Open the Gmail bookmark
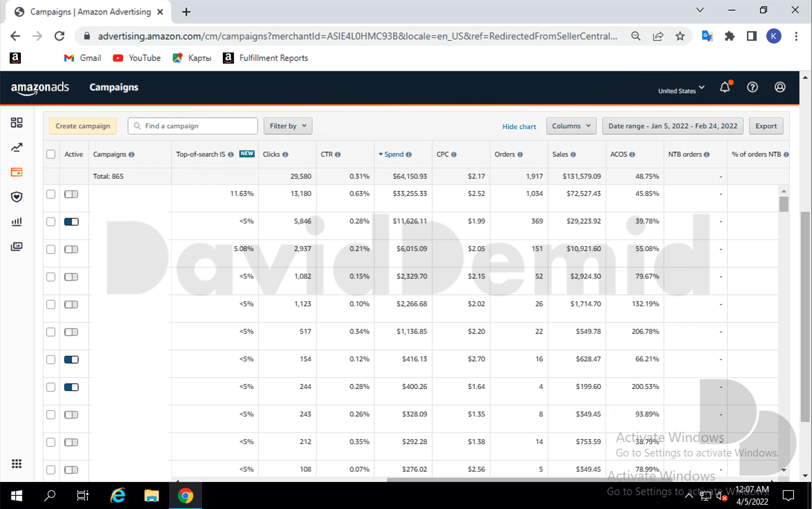 (x=83, y=58)
